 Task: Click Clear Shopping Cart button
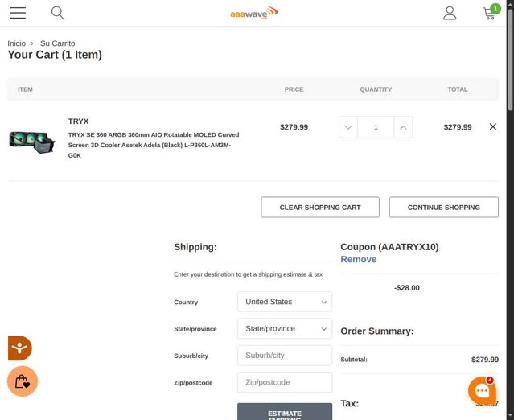tap(320, 208)
